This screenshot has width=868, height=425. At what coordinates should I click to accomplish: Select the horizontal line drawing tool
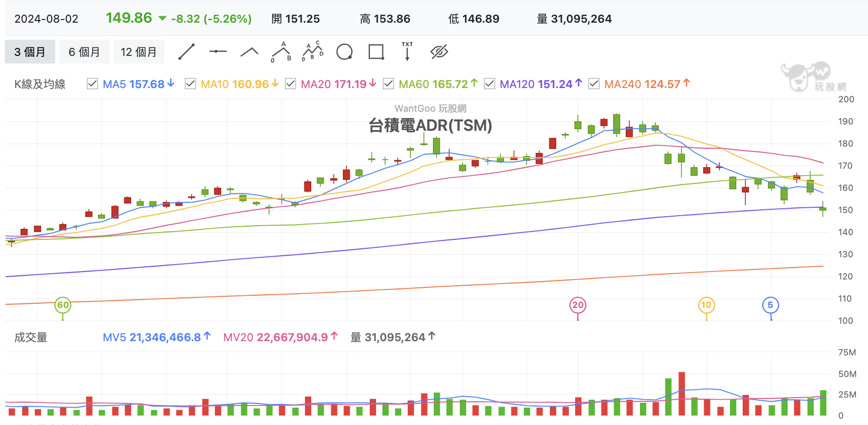coord(218,52)
